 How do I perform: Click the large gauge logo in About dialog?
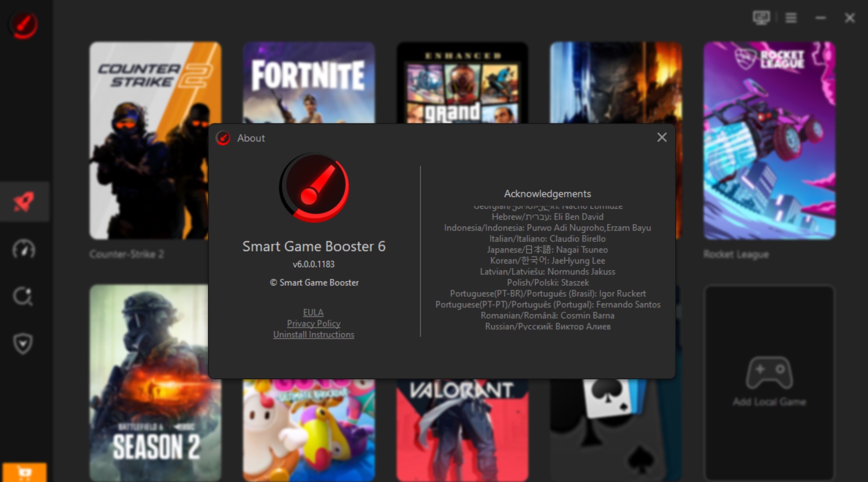314,188
